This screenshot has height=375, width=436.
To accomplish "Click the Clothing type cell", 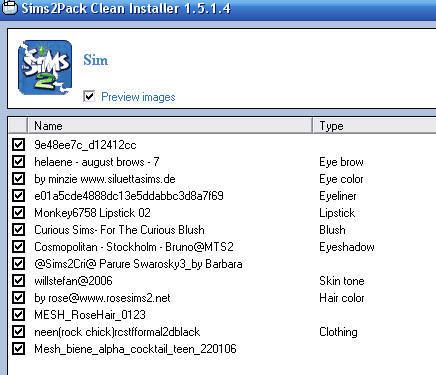I will [338, 332].
